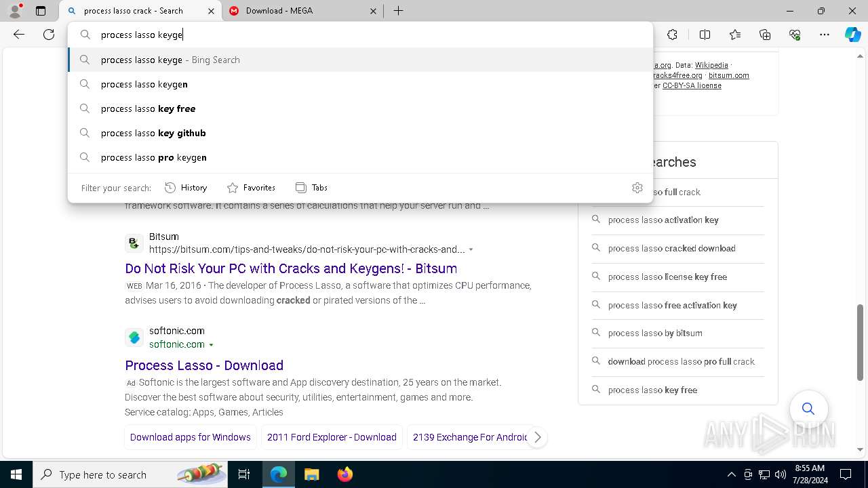Open File Explorer from the taskbar
Image resolution: width=868 pixels, height=488 pixels.
point(311,474)
